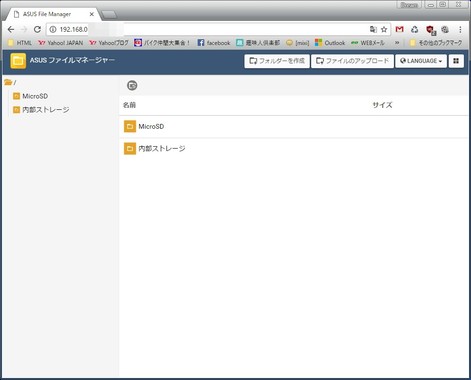Screen dimensions: 471x380
Task: Open the MicroSD folder name in file list
Action: (x=151, y=126)
